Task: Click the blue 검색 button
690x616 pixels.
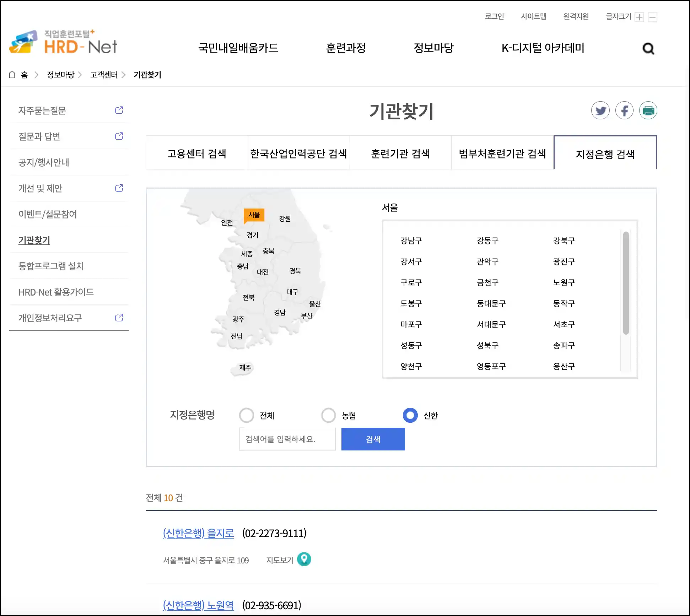Action: pos(373,439)
